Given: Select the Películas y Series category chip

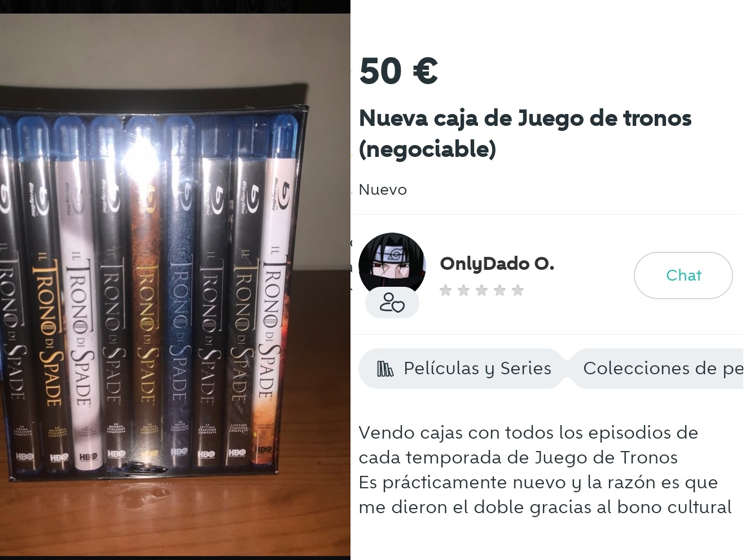Looking at the screenshot, I should [463, 369].
